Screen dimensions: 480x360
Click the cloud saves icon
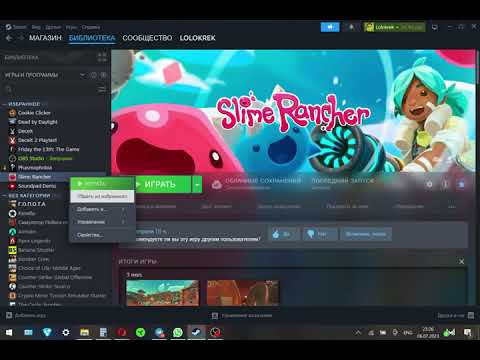[217, 184]
